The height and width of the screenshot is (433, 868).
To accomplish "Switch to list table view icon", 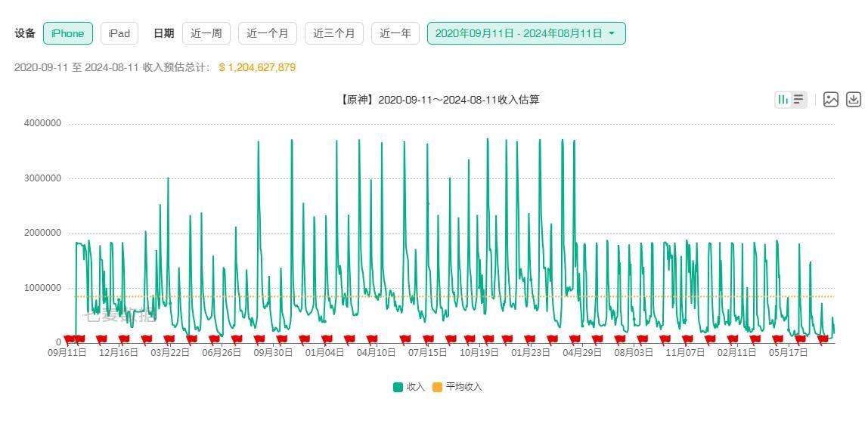I will 798,100.
